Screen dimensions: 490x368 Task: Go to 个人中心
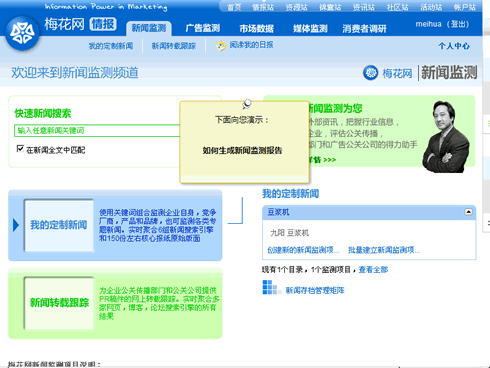pos(454,46)
